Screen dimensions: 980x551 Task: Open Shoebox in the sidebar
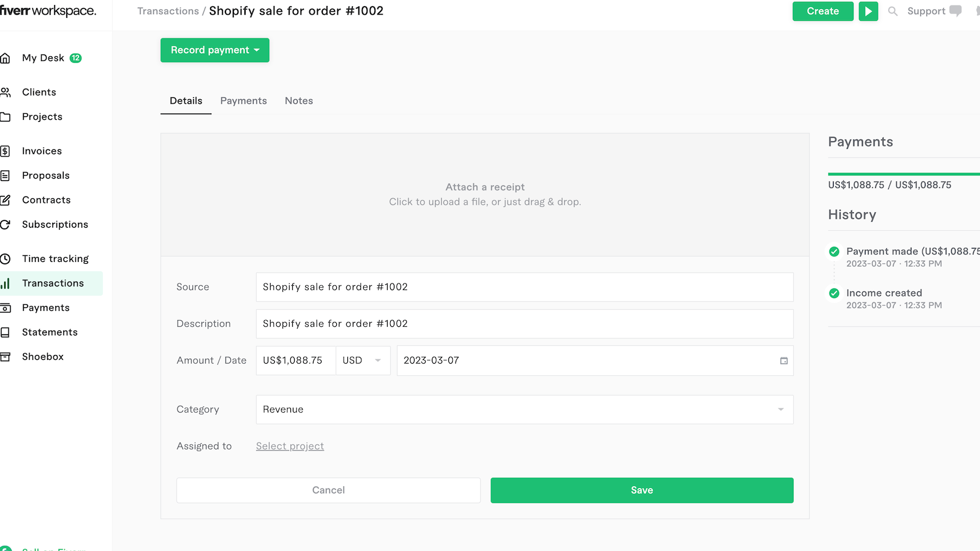click(43, 357)
